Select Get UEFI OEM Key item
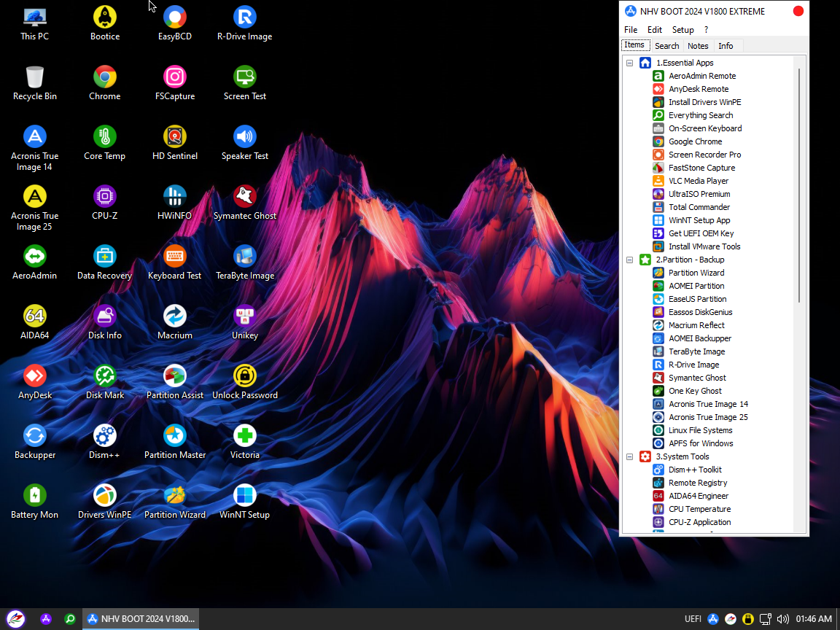Viewport: 840px width, 630px height. pos(701,233)
